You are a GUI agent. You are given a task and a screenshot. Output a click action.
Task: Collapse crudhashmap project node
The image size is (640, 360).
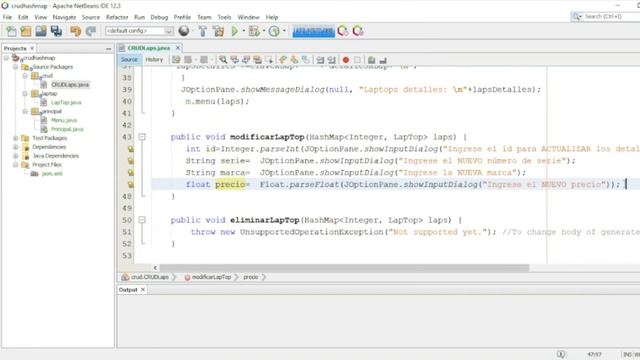pyautogui.click(x=7, y=58)
